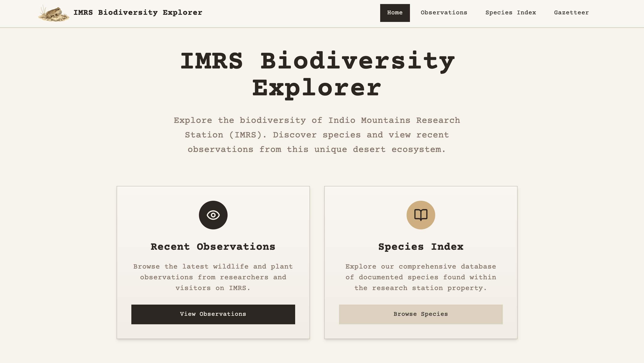
Task: Click the Species Index card heading
Action: pos(421,247)
